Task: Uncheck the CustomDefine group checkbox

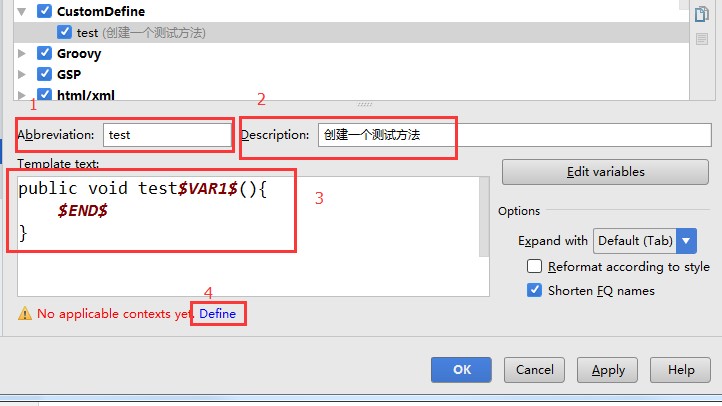Action: click(44, 12)
